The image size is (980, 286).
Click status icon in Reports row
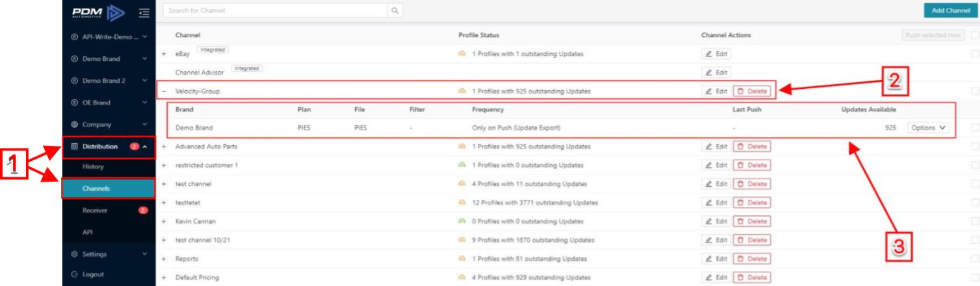tap(462, 259)
